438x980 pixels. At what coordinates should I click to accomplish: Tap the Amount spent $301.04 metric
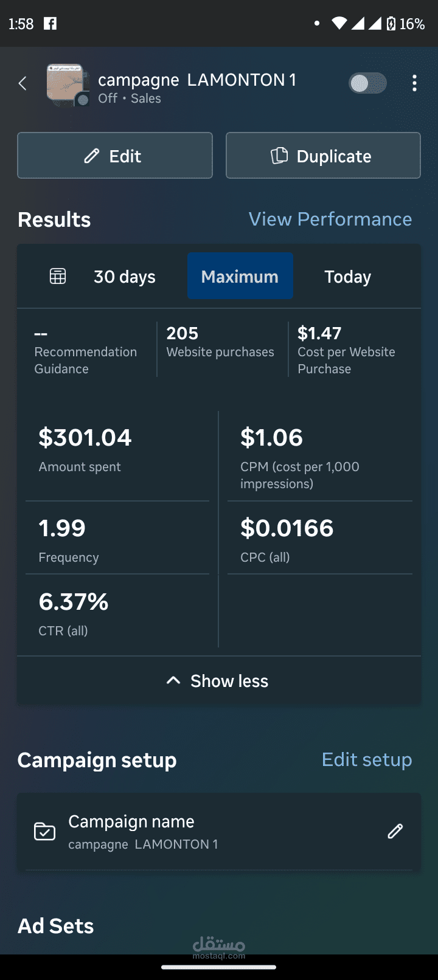click(85, 450)
